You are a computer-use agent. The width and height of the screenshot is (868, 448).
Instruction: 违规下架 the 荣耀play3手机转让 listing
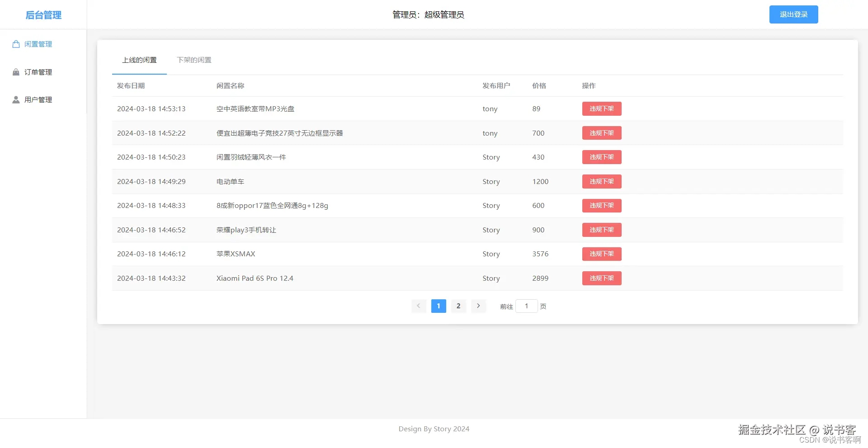(x=601, y=230)
